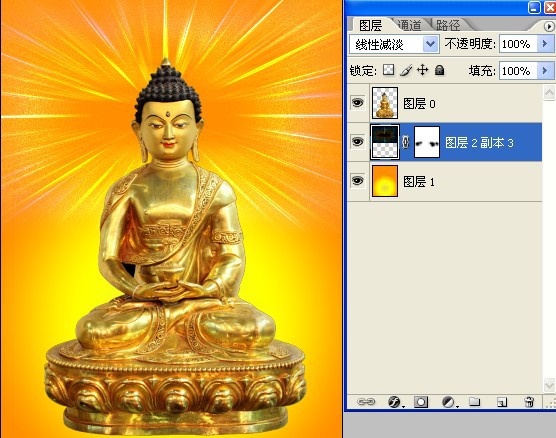Screen dimensions: 556x438
Task: Create a new layer
Action: [501, 402]
